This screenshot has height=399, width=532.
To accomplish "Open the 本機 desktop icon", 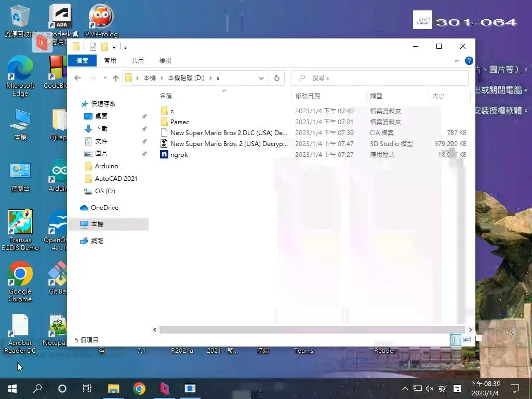I will tap(20, 125).
